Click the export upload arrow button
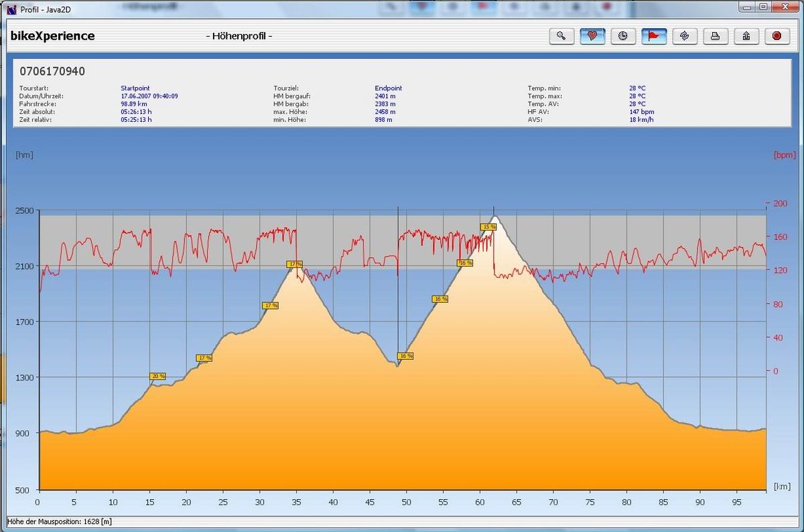The image size is (804, 532). pos(746,36)
